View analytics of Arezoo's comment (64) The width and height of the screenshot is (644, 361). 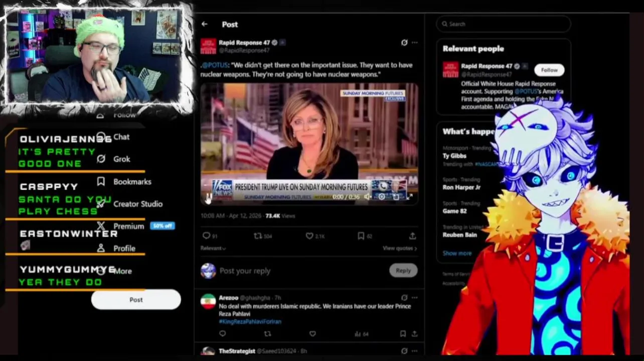(361, 333)
